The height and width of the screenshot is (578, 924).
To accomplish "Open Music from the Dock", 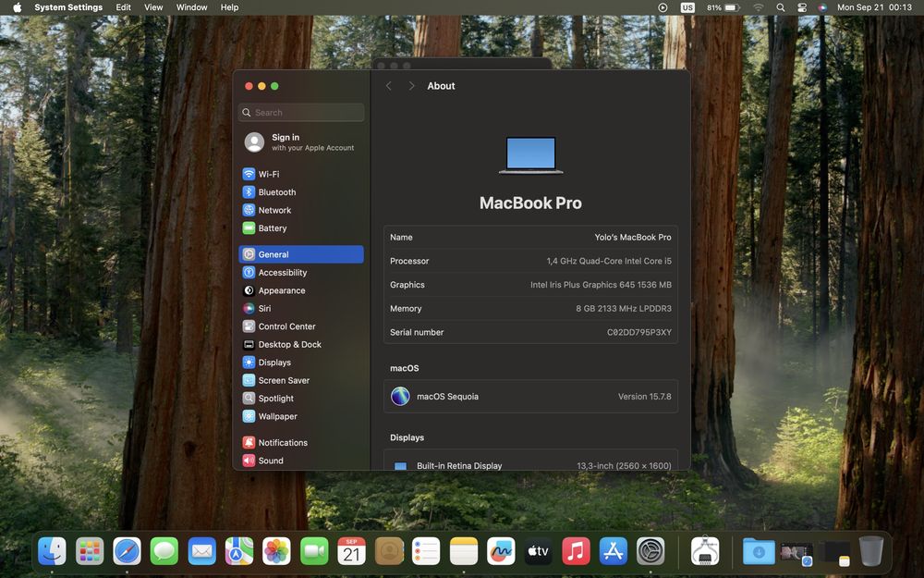I will [x=576, y=552].
